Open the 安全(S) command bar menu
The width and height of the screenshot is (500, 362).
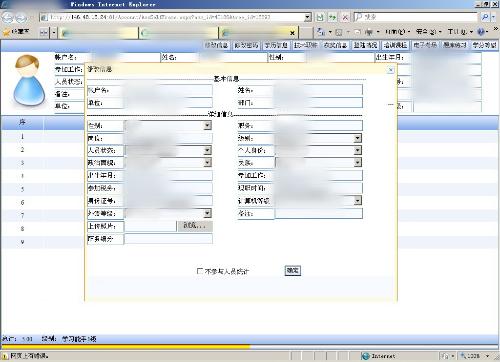428,32
